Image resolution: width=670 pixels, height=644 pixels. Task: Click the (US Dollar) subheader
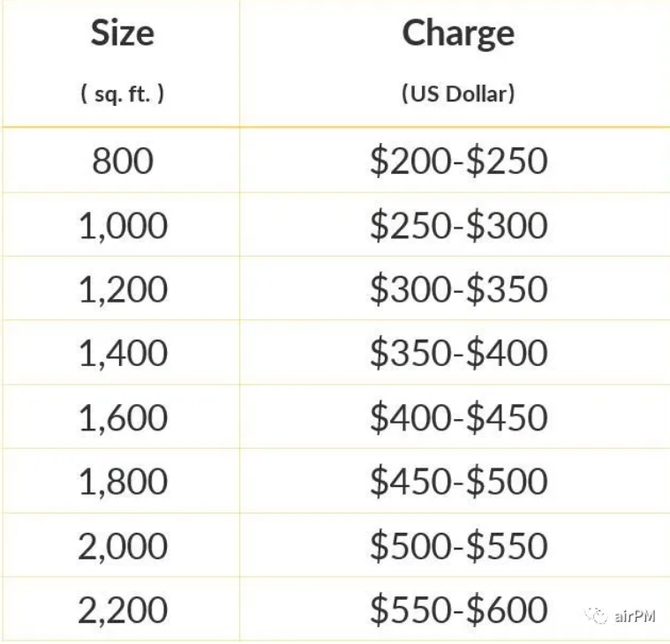click(458, 94)
